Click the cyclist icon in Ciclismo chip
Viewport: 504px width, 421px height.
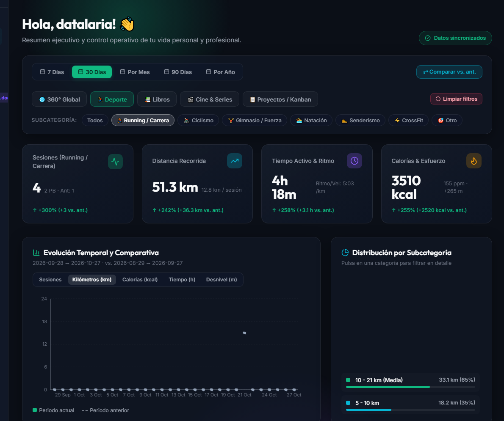click(x=187, y=121)
